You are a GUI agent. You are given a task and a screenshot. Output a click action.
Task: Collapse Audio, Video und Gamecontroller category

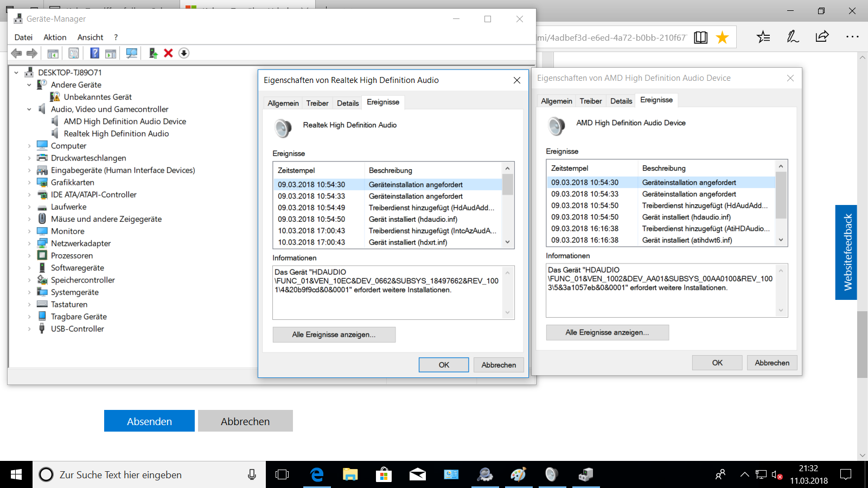coord(29,110)
